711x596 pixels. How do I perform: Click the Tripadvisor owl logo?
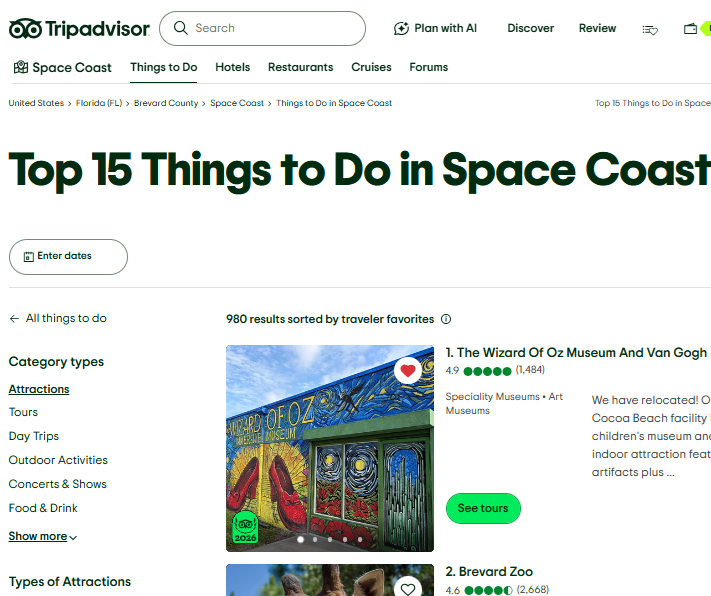[25, 29]
